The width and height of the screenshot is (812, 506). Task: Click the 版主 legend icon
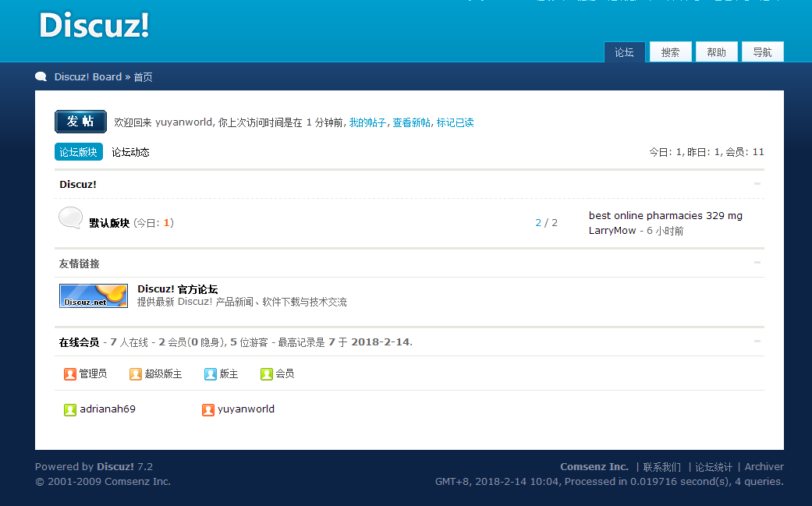(211, 374)
